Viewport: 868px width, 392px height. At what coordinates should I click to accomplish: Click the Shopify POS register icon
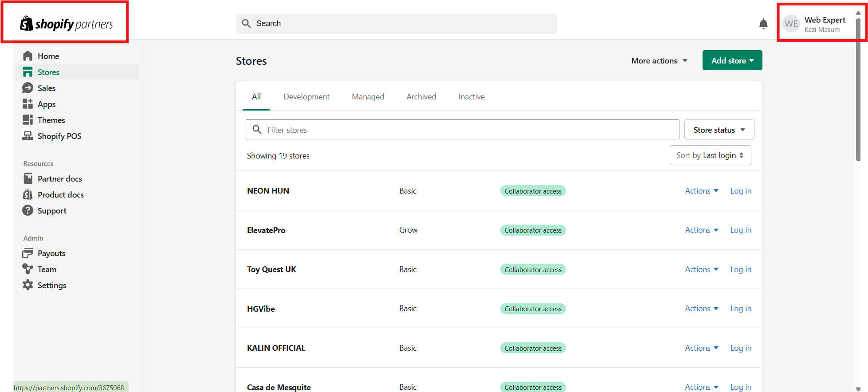pos(27,136)
